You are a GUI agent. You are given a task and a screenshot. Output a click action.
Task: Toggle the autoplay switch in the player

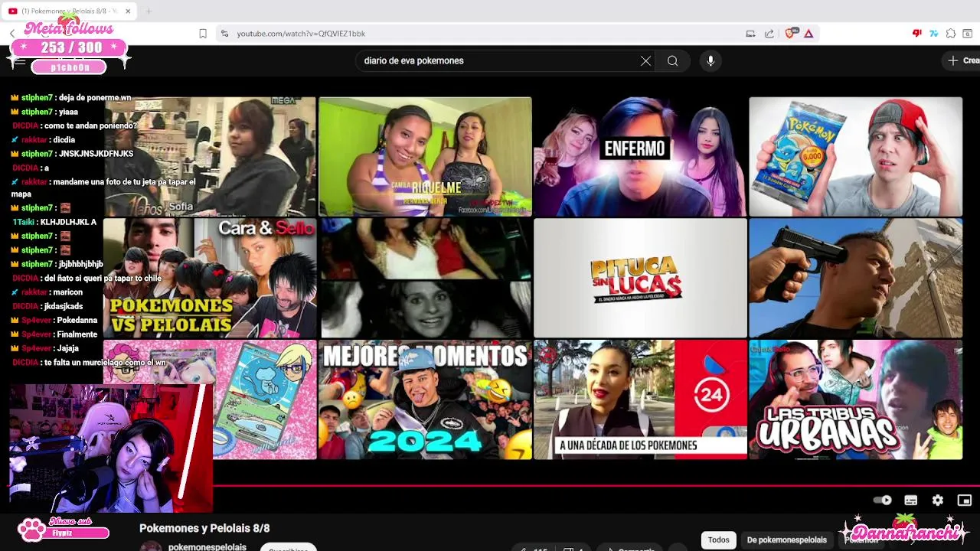(882, 500)
